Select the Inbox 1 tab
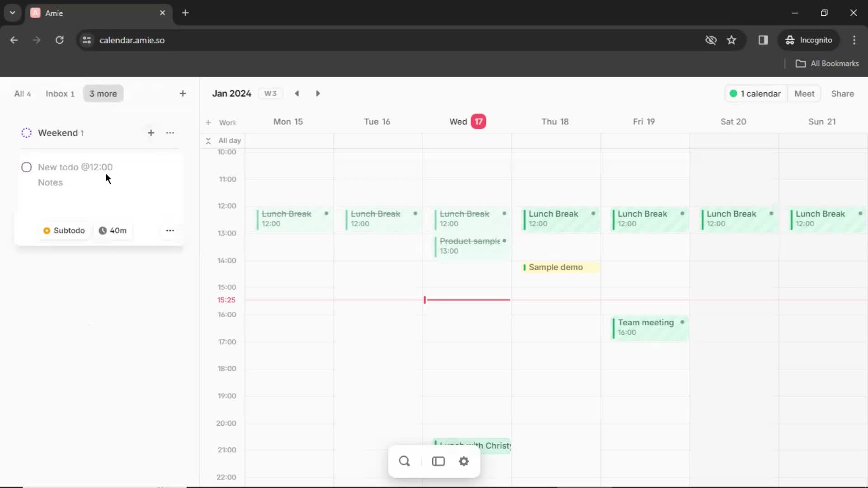Screen dimensions: 868x488 [59, 94]
